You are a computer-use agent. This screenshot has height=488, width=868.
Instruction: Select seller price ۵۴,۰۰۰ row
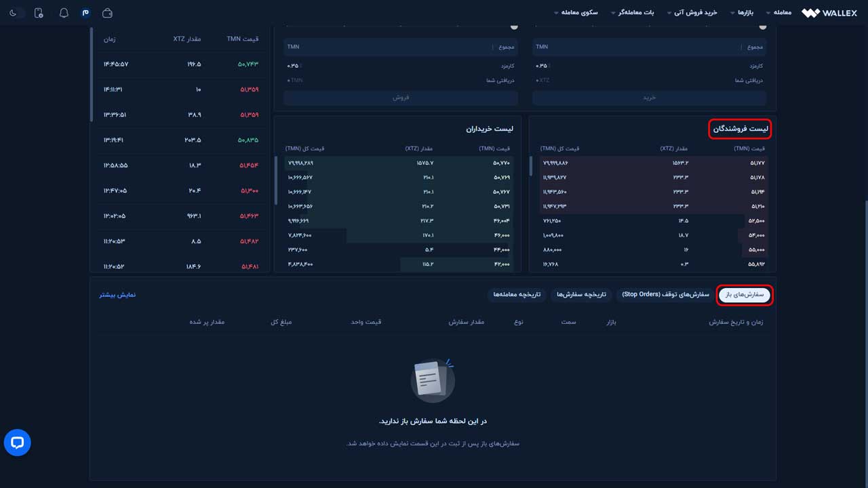652,235
